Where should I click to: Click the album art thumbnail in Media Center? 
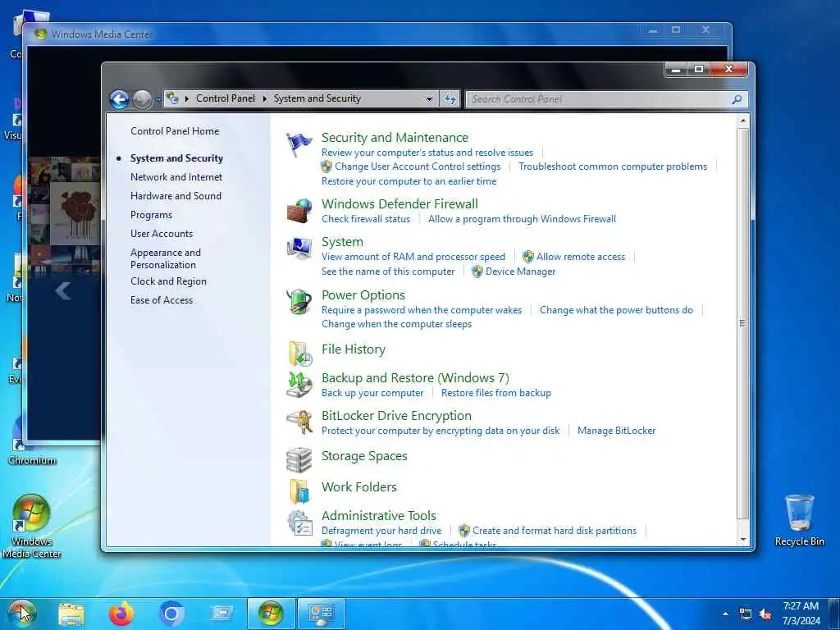tap(75, 212)
